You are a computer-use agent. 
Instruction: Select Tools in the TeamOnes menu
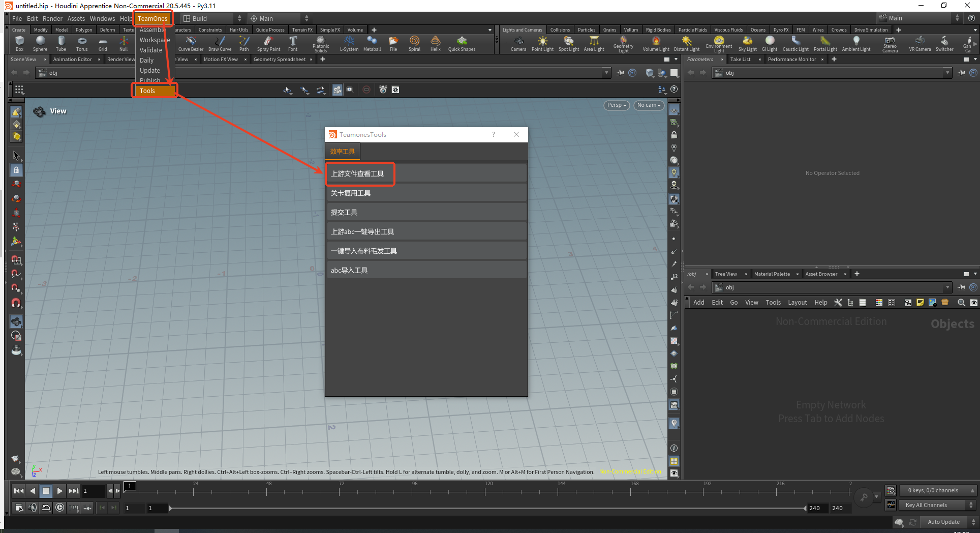point(147,91)
